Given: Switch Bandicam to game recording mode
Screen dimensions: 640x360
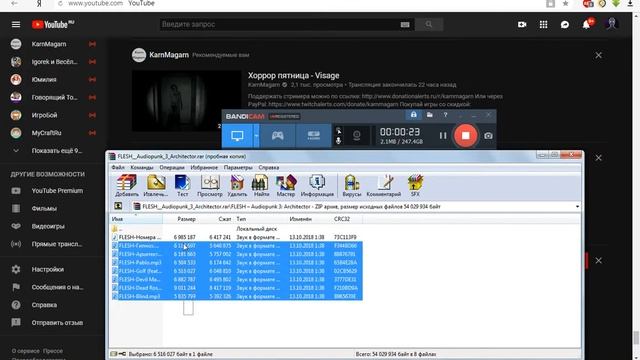Looking at the screenshot, I should [278, 136].
